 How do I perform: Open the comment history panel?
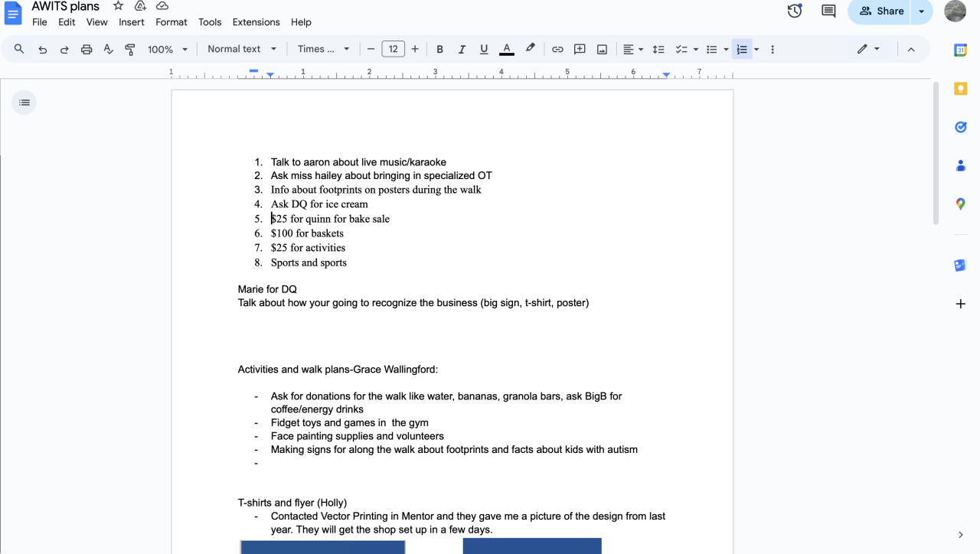pos(828,11)
